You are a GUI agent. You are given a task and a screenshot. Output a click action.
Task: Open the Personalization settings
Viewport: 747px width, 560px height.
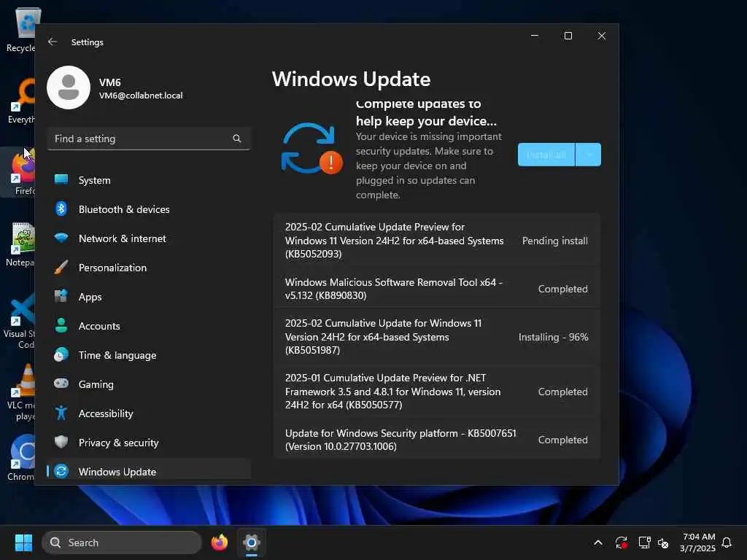(149, 268)
